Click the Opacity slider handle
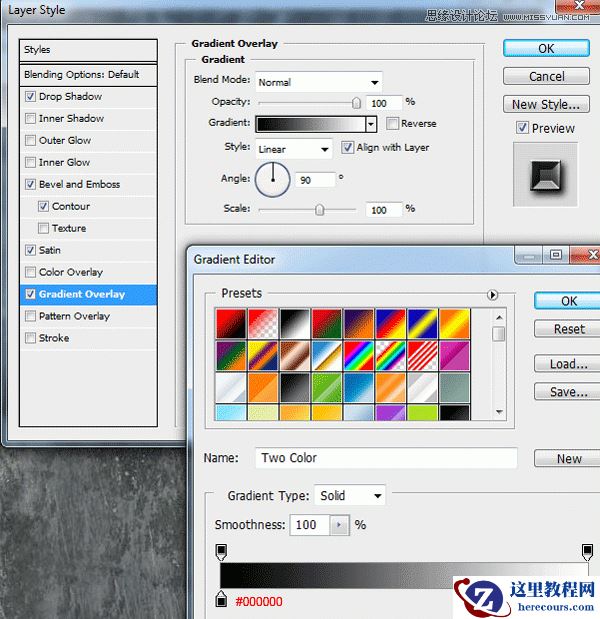 [356, 103]
